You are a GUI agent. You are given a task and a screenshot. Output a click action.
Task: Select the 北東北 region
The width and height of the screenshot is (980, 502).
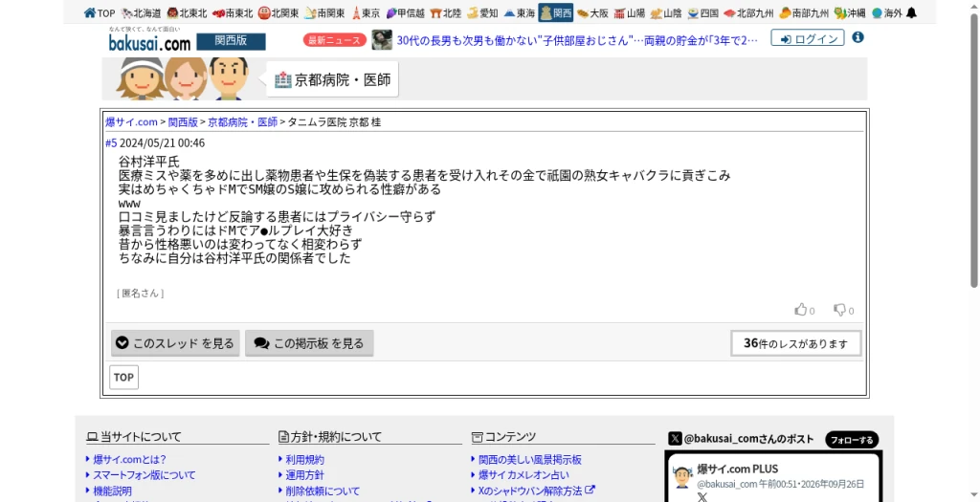point(187,12)
